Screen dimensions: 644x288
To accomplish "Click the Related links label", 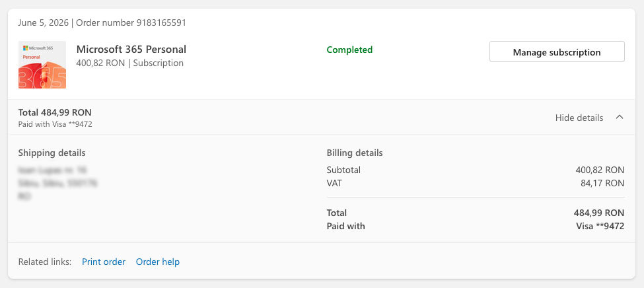I will (x=45, y=262).
